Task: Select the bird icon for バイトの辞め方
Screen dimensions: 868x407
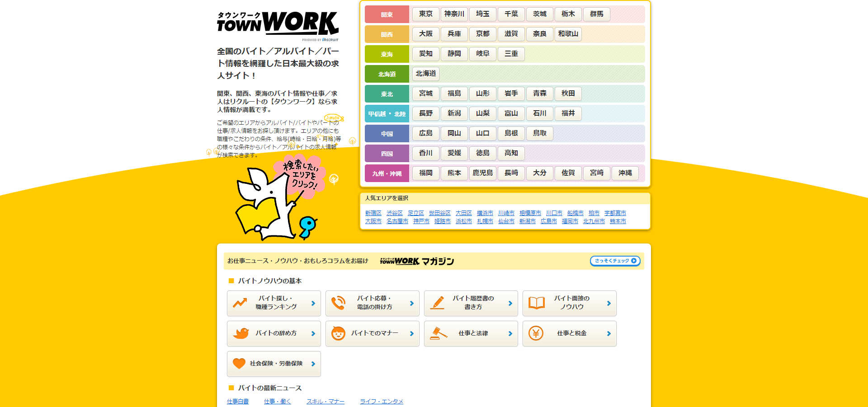Action: pyautogui.click(x=240, y=333)
